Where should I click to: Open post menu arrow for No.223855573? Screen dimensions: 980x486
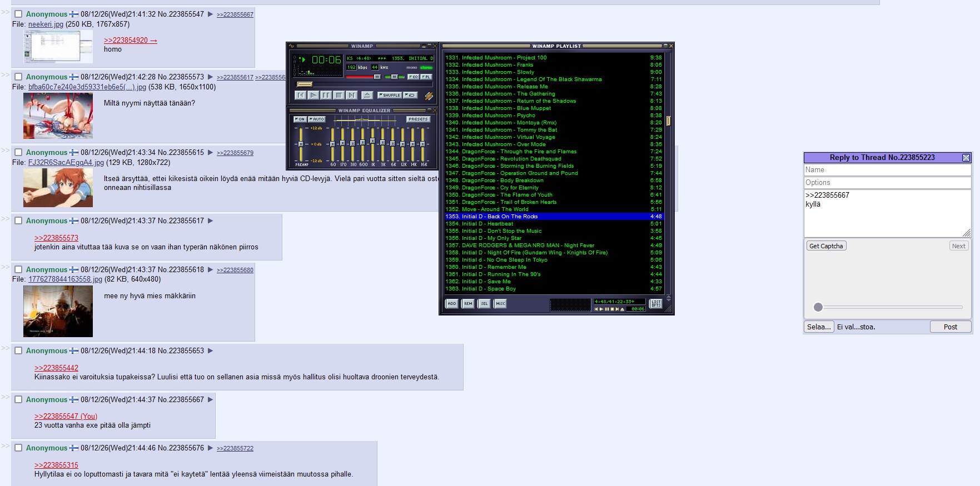click(210, 77)
